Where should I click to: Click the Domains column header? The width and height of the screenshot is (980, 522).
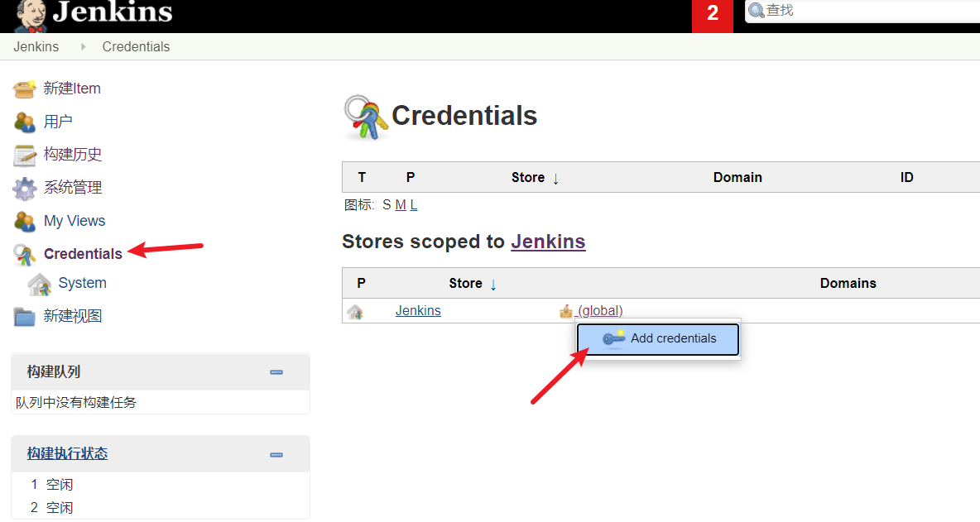[848, 284]
